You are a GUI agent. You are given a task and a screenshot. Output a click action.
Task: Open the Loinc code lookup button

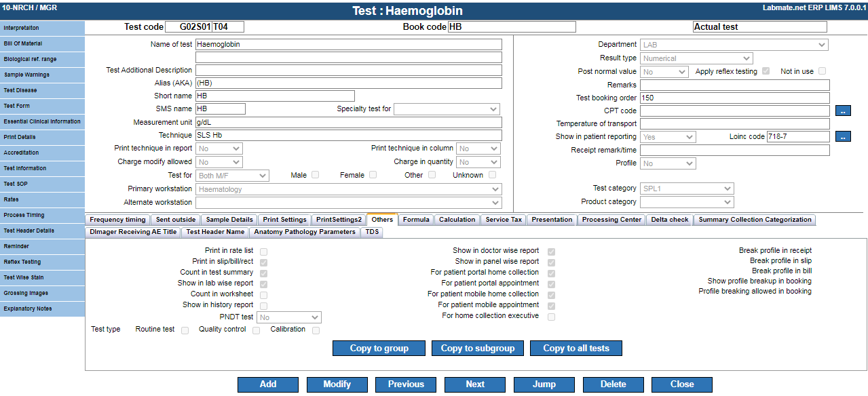[x=843, y=136]
